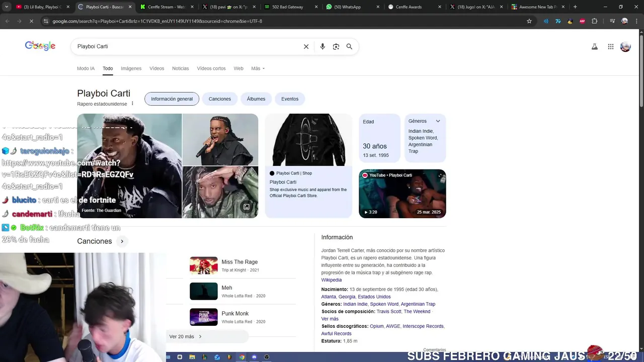The width and height of the screenshot is (644, 362).
Task: Open Google Lens image search
Action: [x=336, y=46]
